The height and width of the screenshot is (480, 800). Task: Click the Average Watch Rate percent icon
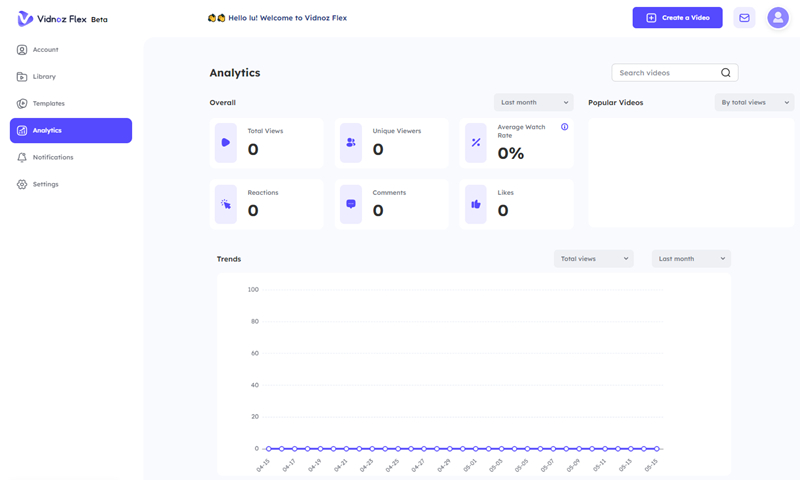coord(476,143)
